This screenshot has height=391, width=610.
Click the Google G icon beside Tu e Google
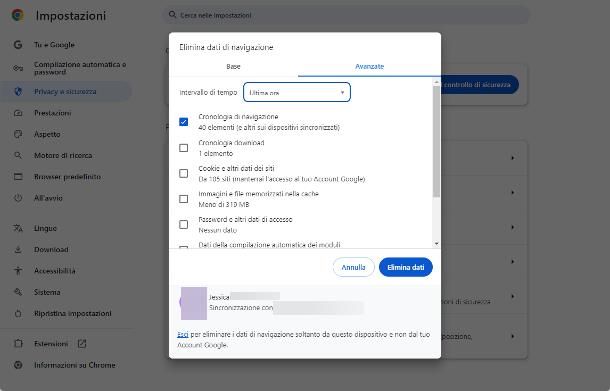(x=18, y=45)
